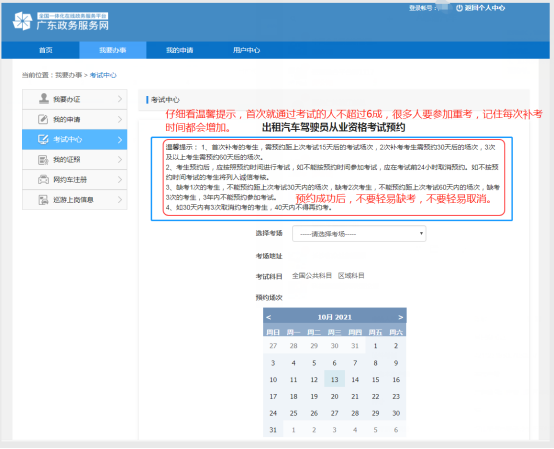Viewport: 554px width, 449px height.
Task: Click the 广东政务服务网 pinwheel logo
Action: coord(23,21)
